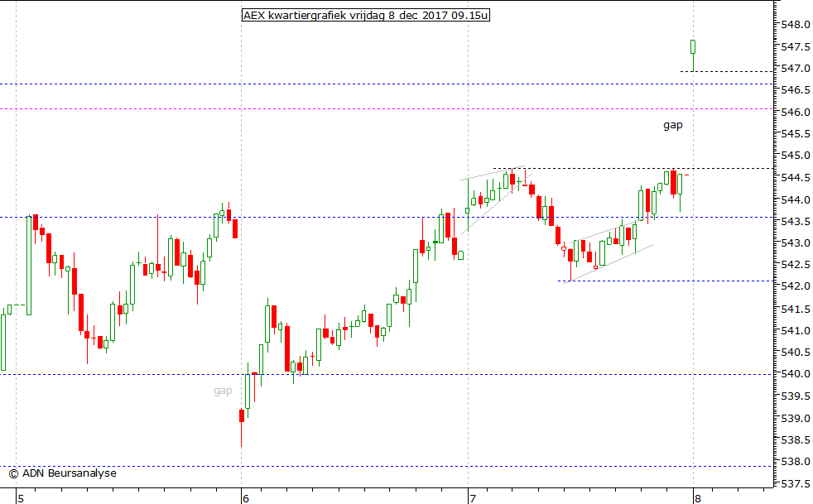Select the 546.0 price axis label
Image resolution: width=813 pixels, height=504 pixels.
(796, 112)
